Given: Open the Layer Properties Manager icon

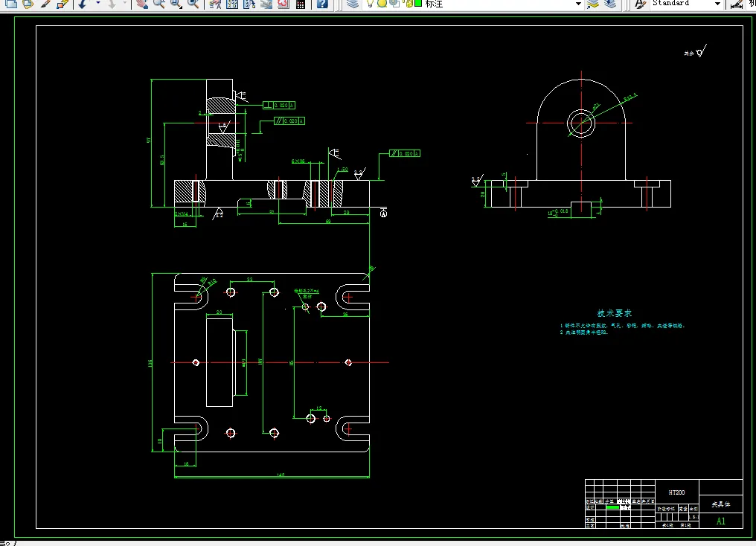Looking at the screenshot, I should click(353, 4).
